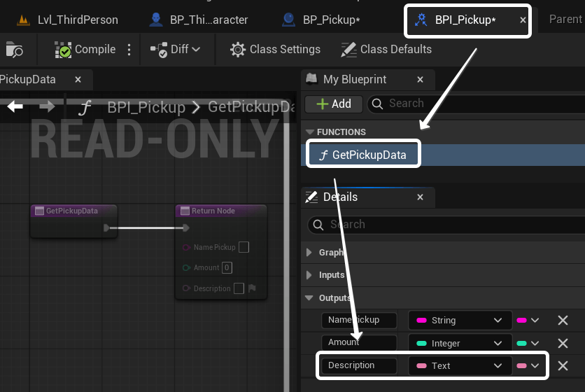
Task: Navigate back with the left arrow
Action: (x=15, y=106)
